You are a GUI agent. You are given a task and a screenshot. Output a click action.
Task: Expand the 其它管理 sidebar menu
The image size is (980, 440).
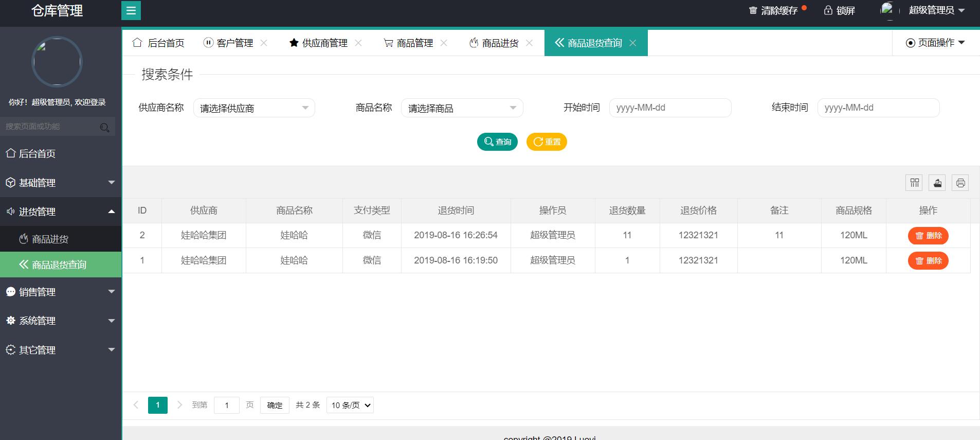[61, 350]
